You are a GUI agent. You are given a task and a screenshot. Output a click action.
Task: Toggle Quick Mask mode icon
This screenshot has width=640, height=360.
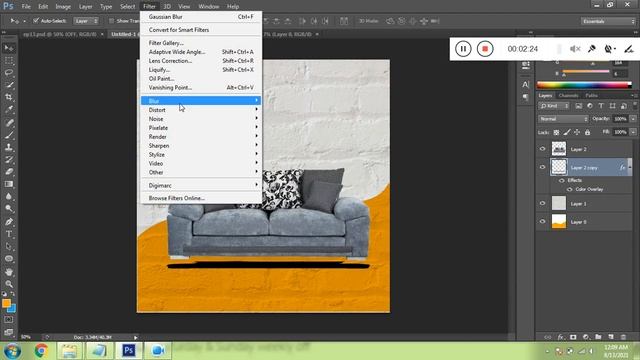click(9, 320)
